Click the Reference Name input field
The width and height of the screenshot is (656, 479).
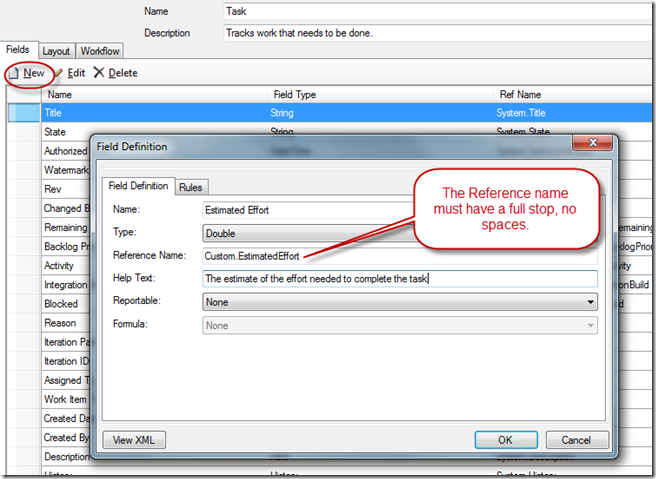pos(400,256)
